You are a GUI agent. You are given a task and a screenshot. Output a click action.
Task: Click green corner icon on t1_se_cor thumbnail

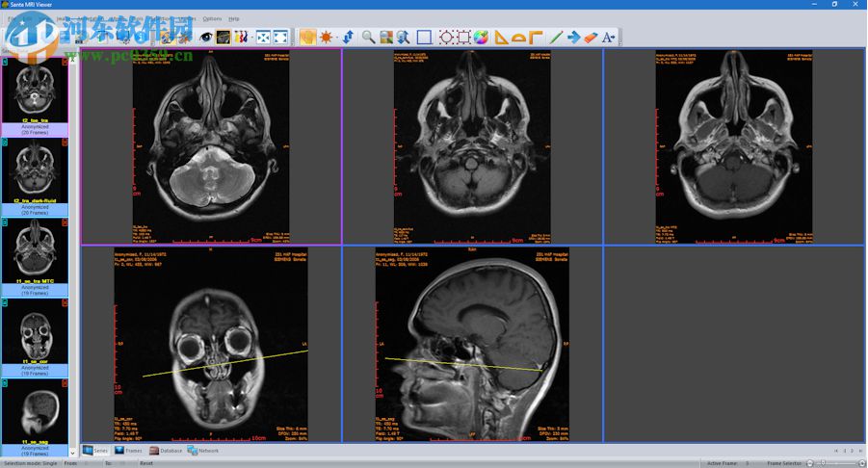point(5,303)
